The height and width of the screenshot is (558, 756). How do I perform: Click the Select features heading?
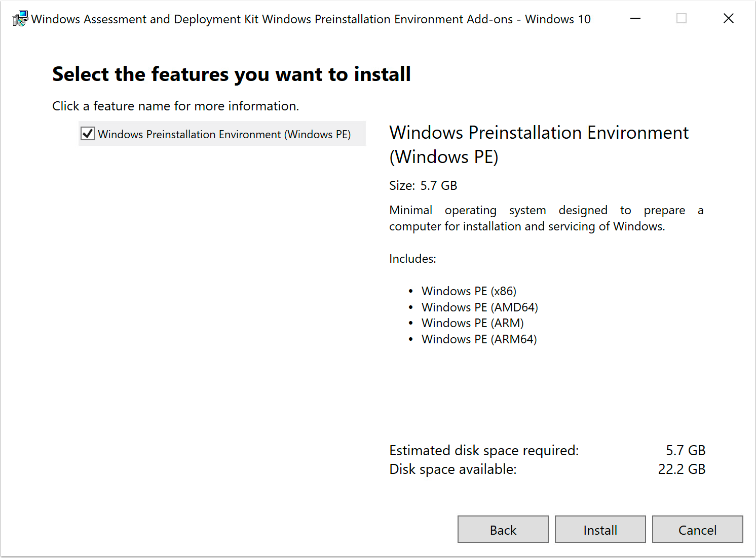[231, 74]
